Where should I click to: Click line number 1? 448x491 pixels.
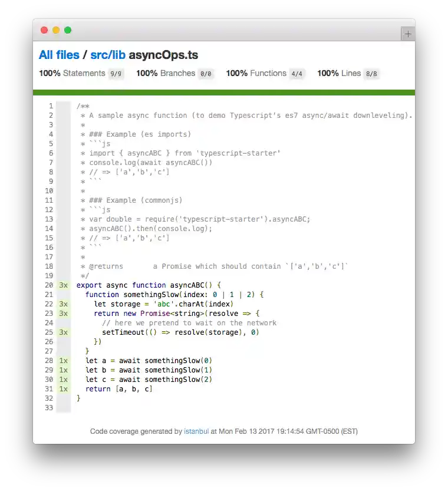(51, 106)
